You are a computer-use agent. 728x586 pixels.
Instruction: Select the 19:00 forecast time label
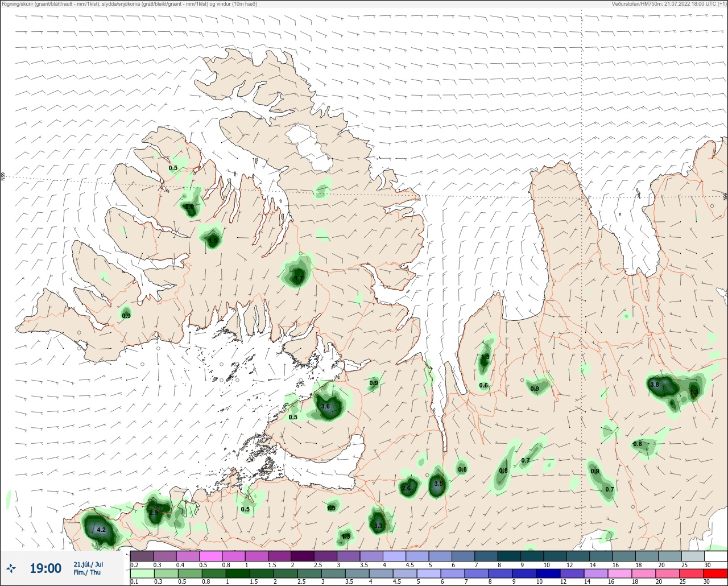click(45, 568)
